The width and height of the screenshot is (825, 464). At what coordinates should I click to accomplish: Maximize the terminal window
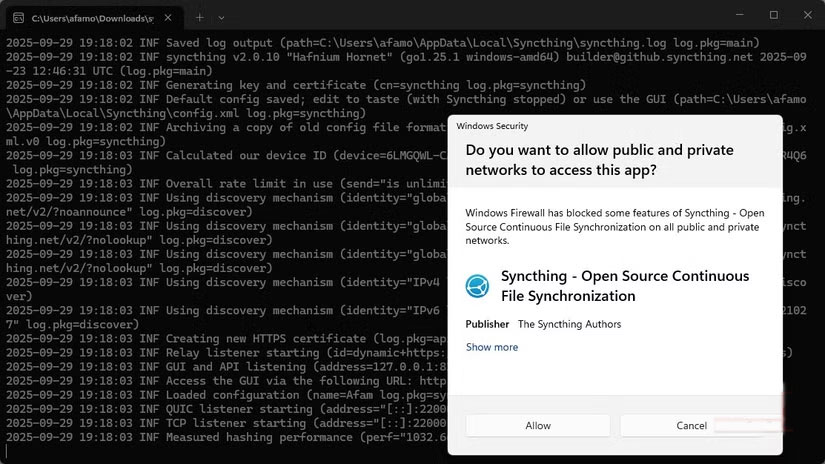[x=773, y=15]
